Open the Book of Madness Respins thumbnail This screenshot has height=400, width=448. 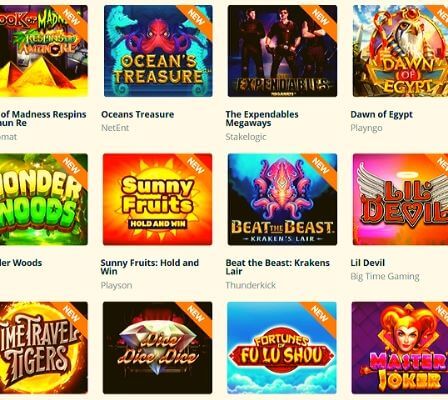[44, 51]
